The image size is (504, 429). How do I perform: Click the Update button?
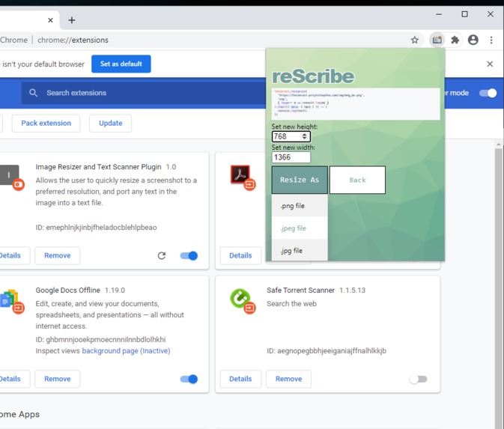pos(111,123)
